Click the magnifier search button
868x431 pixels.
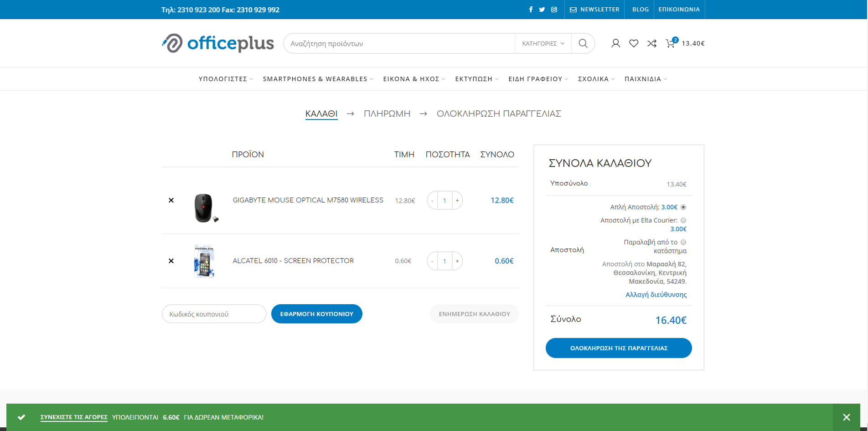(x=583, y=43)
